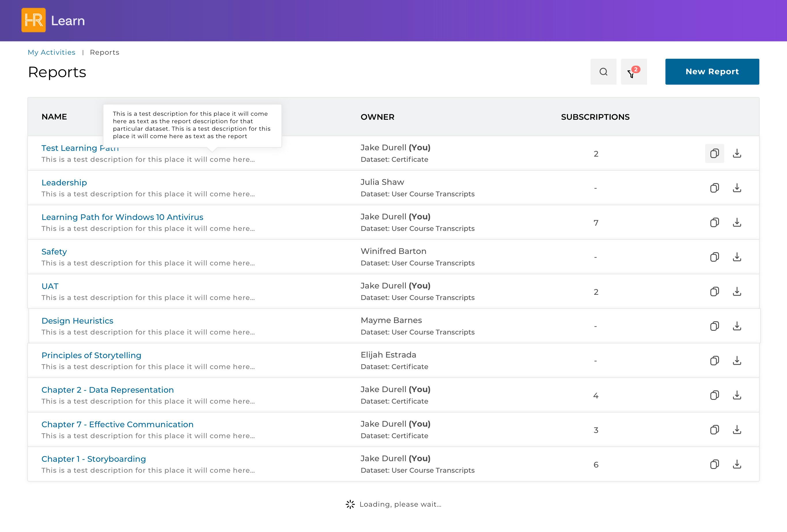Image resolution: width=787 pixels, height=532 pixels.
Task: Sort by the NAME column header
Action: coord(54,117)
